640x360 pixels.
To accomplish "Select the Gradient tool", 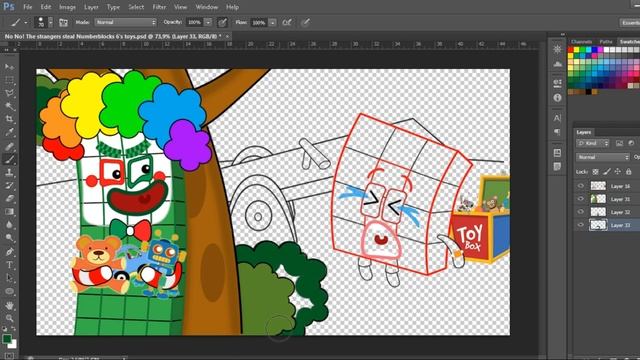I will click(9, 212).
